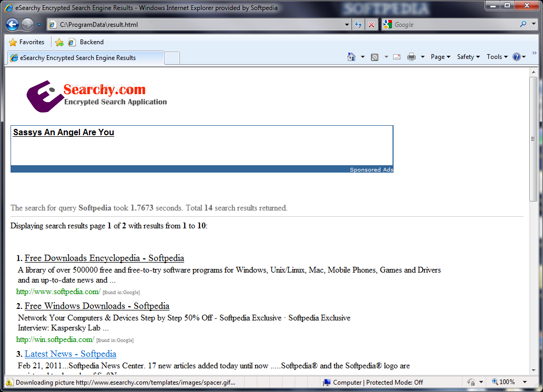The height and width of the screenshot is (392, 543).
Task: Click the Sponsored Ads label
Action: point(371,169)
